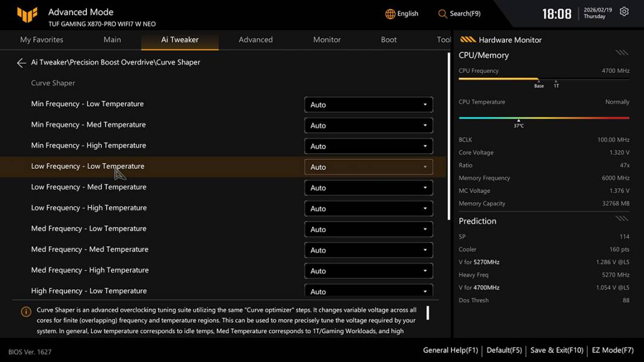Expand Min Frequency - High Temperature dropdown
The width and height of the screenshot is (644, 362).
tap(369, 147)
